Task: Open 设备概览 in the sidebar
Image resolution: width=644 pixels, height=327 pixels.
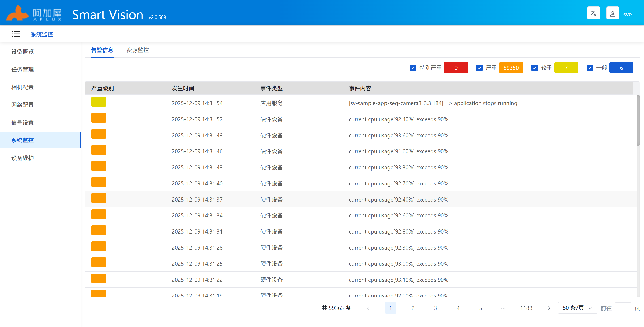Action: 23,51
